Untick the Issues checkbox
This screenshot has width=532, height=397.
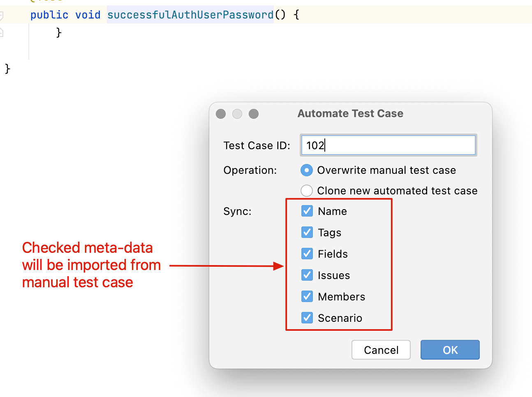click(307, 275)
